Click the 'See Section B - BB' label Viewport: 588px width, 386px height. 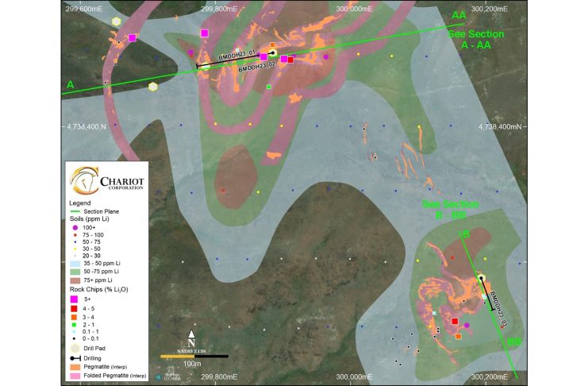tap(450, 210)
